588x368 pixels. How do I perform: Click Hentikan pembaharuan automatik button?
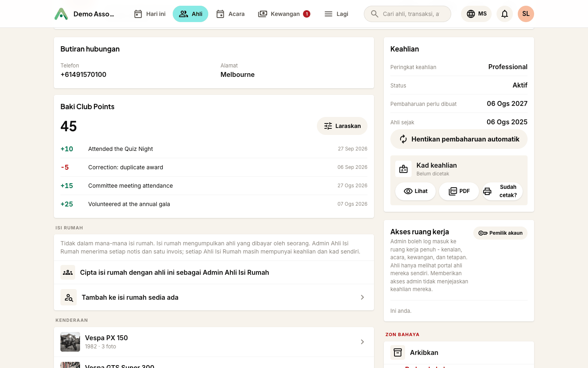coord(459,139)
